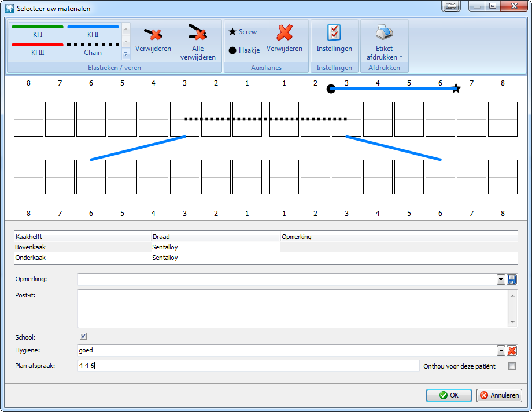The image size is (532, 412).
Task: Click the star screw marker on the chart
Action: pyautogui.click(x=456, y=89)
